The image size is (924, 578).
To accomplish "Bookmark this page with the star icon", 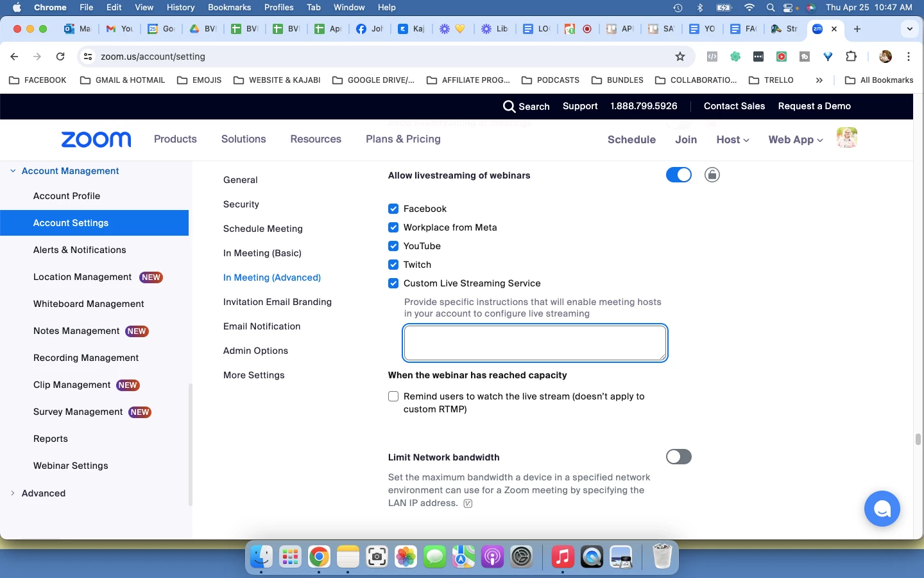I will point(680,57).
